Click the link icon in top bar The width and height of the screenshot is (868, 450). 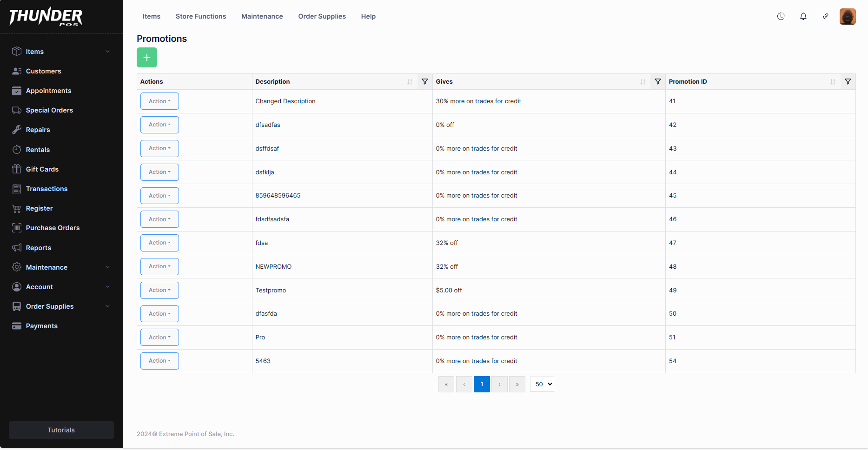[x=825, y=16]
